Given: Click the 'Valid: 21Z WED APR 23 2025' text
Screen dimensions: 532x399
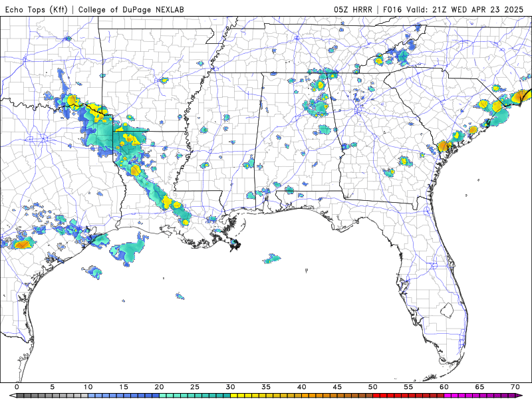Looking at the screenshot, I should pyautogui.click(x=465, y=9).
